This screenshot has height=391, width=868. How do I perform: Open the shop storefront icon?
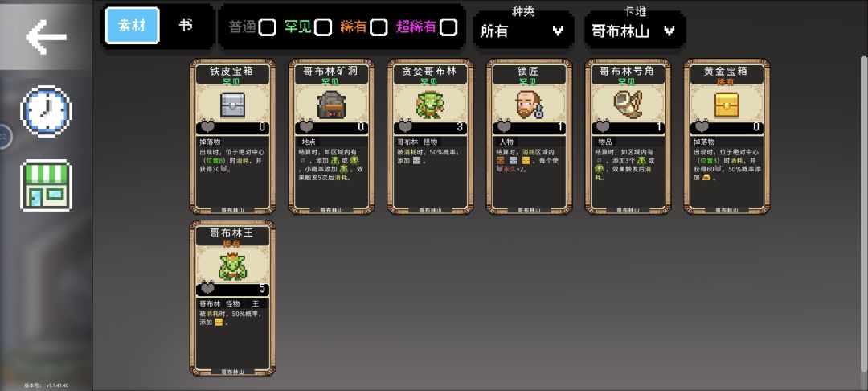coord(46,186)
